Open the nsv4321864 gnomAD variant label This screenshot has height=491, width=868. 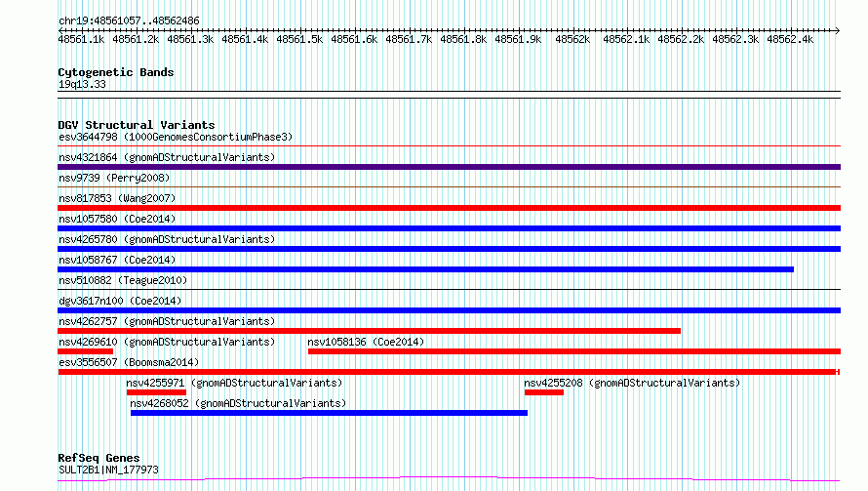click(x=167, y=157)
